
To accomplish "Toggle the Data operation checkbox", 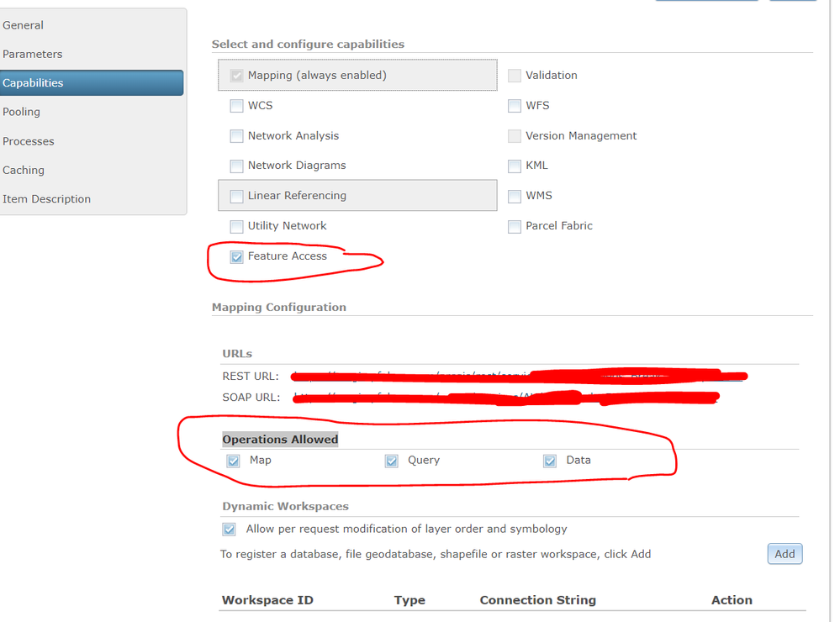I will [x=550, y=461].
